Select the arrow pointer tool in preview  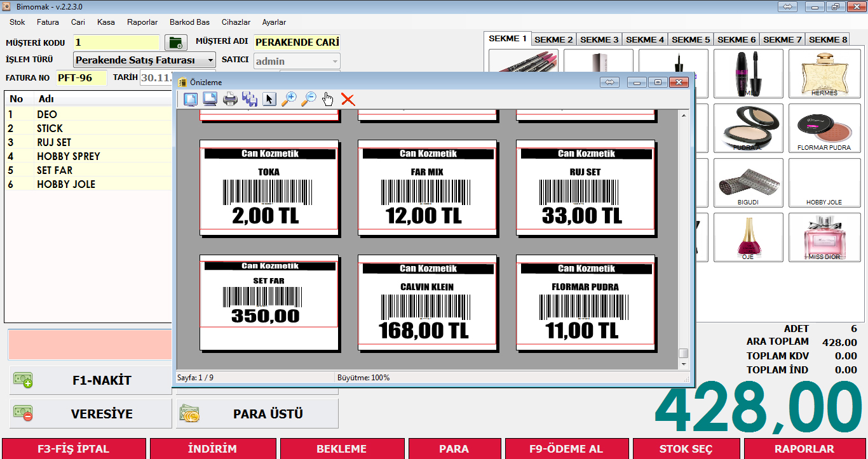coord(269,99)
